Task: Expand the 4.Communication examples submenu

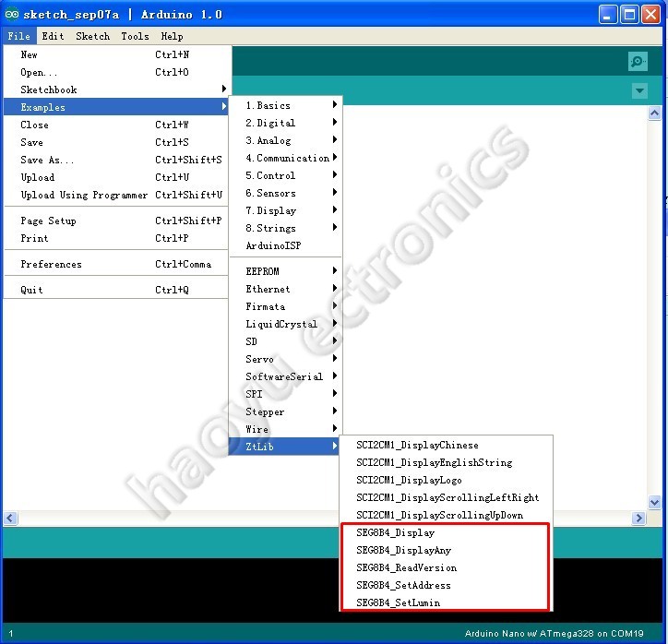Action: tap(285, 158)
